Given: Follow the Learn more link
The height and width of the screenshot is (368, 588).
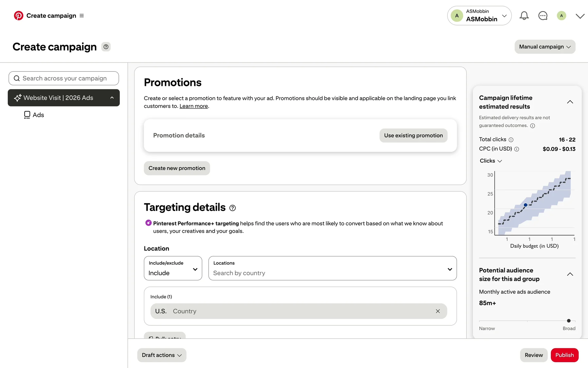Looking at the screenshot, I should [194, 106].
